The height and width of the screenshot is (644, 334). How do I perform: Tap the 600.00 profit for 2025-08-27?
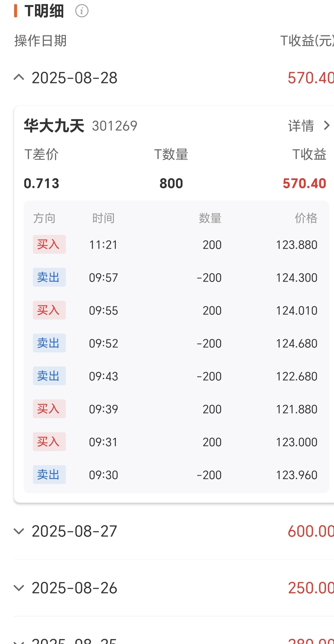pyautogui.click(x=311, y=531)
